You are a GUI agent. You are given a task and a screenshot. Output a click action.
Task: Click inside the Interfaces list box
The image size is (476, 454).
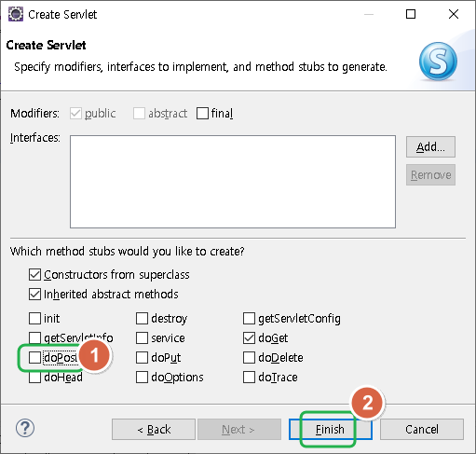233,182
